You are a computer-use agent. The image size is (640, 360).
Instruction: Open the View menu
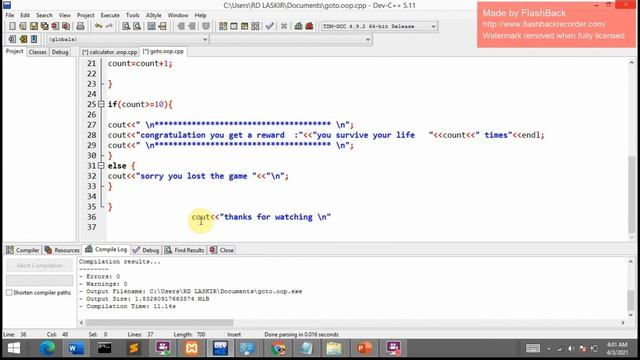64,15
